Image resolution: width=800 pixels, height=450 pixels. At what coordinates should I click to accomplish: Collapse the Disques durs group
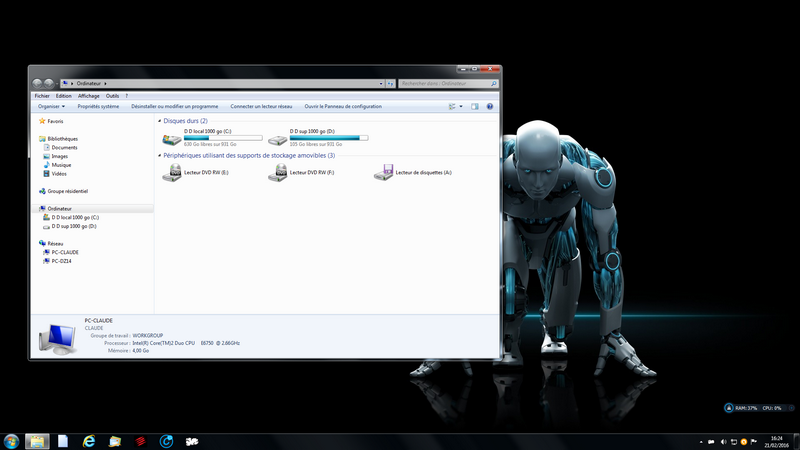[159, 121]
